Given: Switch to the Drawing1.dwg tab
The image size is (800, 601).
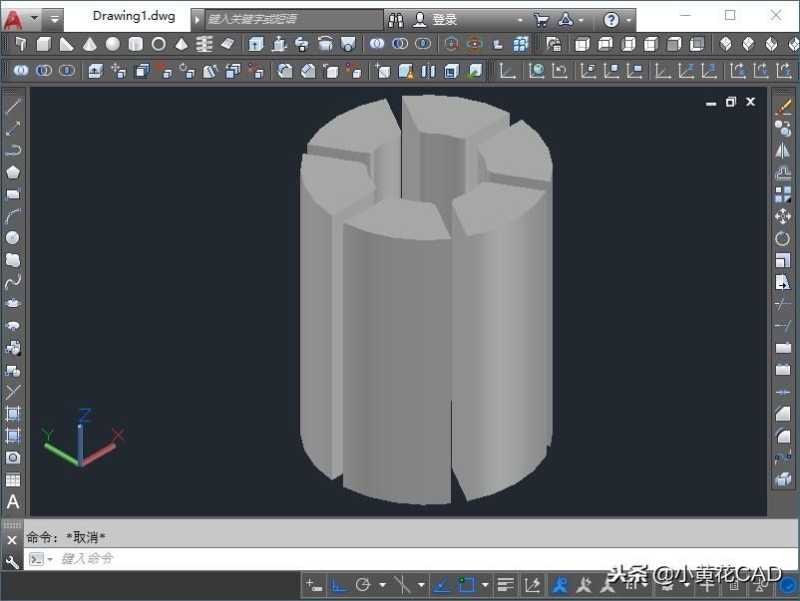Looking at the screenshot, I should coord(133,15).
